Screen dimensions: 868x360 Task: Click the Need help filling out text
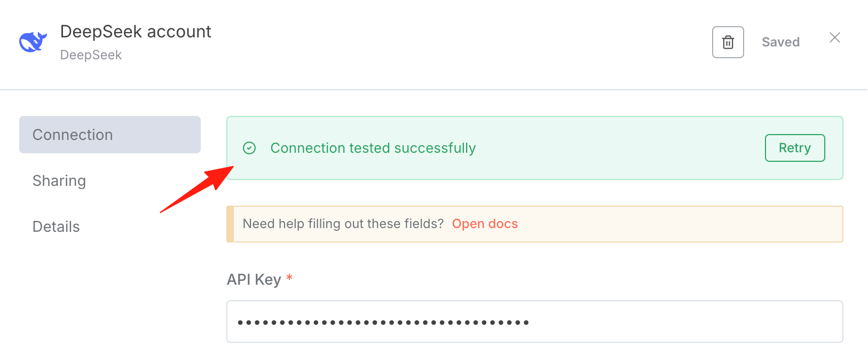point(343,224)
